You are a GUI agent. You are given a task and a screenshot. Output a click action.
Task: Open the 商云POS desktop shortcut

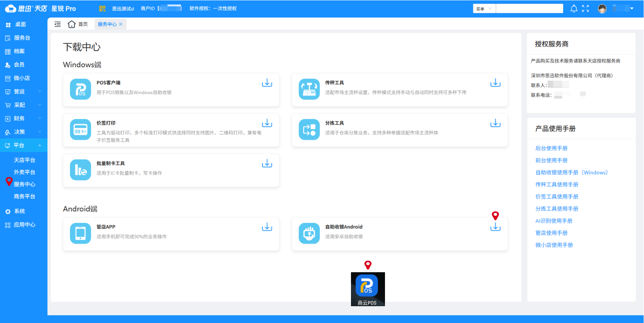coord(368,289)
